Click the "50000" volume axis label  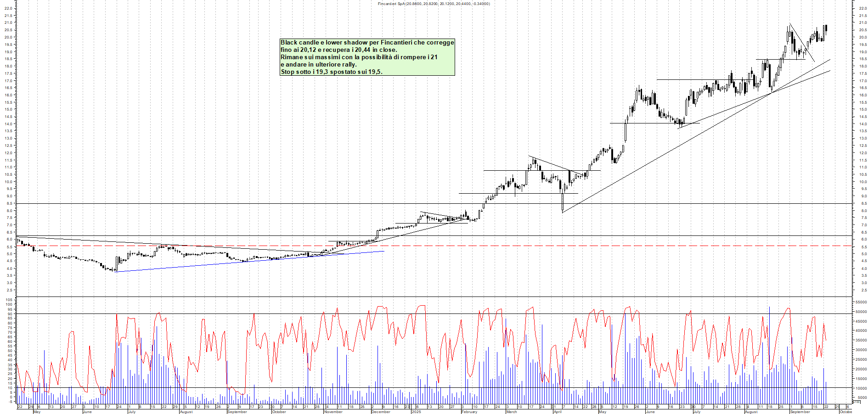861,312
